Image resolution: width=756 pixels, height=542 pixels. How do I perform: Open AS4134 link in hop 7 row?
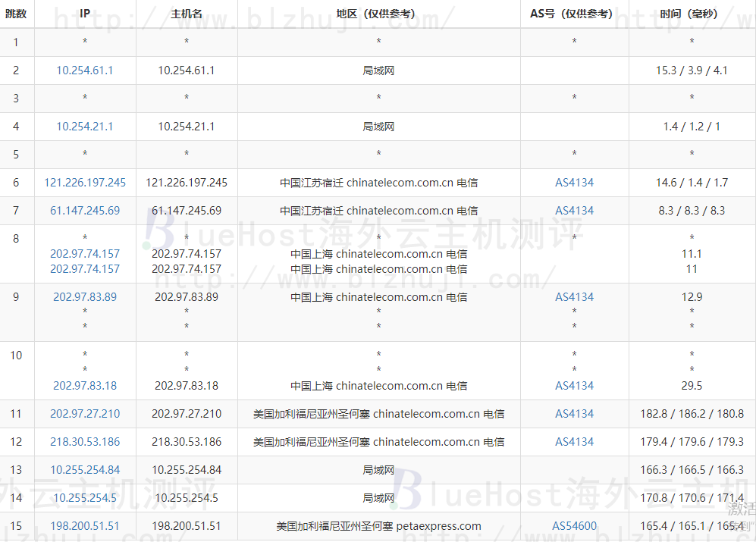(x=574, y=210)
